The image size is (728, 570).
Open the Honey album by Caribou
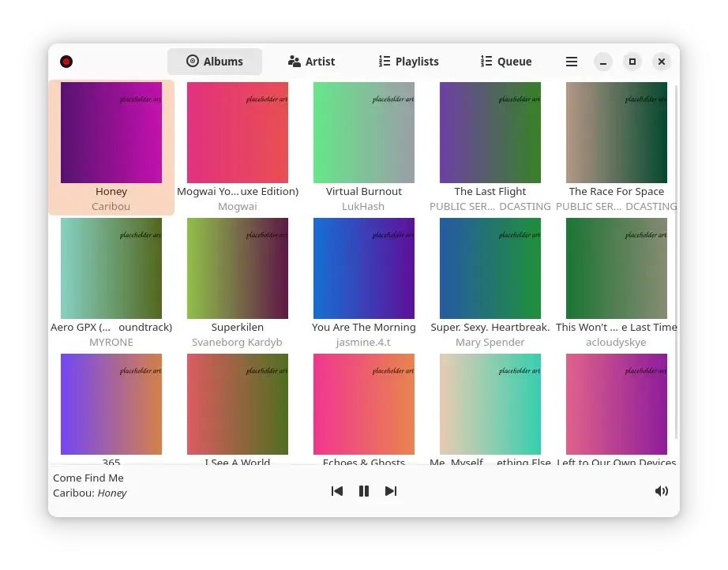coord(111,132)
